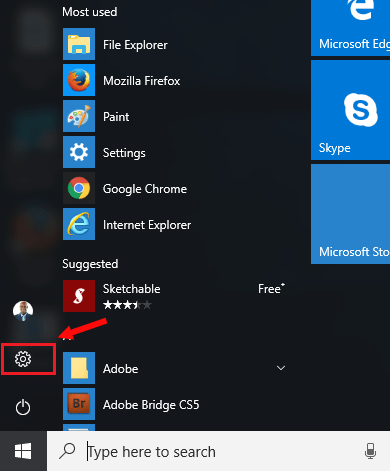The image size is (390, 471).
Task: Click the 'File Explorer' label
Action: pos(135,45)
